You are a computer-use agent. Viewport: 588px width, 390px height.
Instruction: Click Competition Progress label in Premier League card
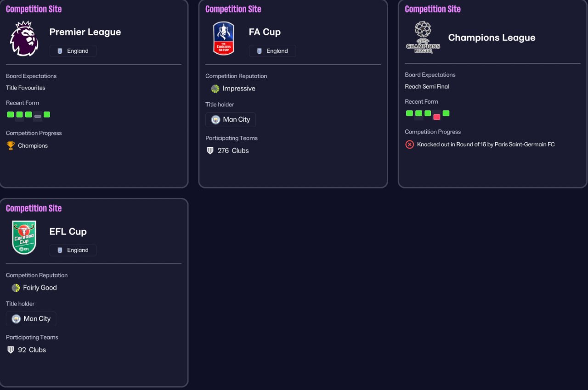(x=34, y=134)
